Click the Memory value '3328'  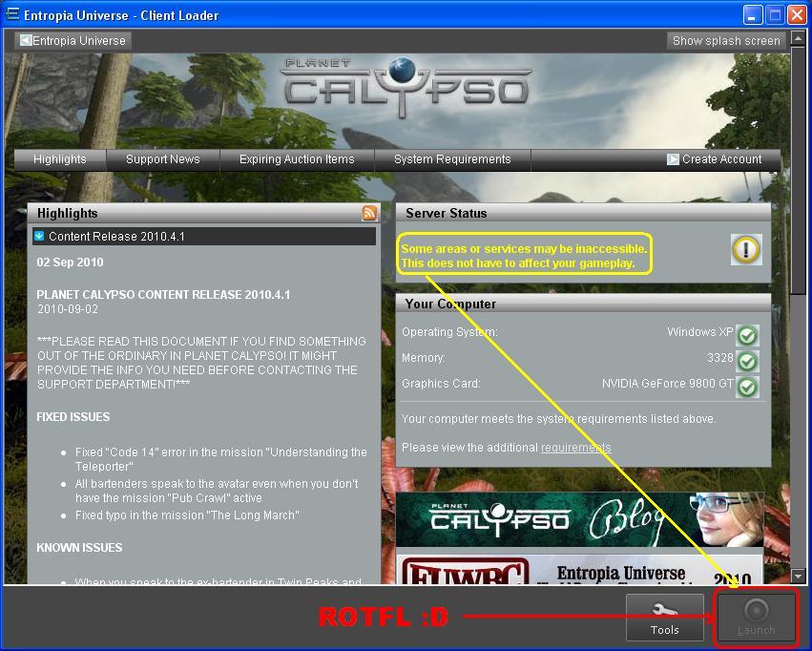(x=719, y=358)
